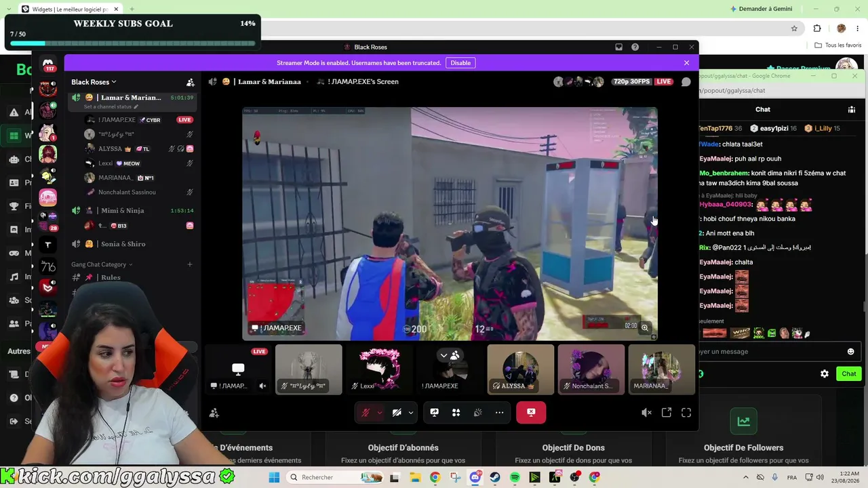The width and height of the screenshot is (868, 488).
Task: Select Lexxi participant tile
Action: (x=379, y=369)
